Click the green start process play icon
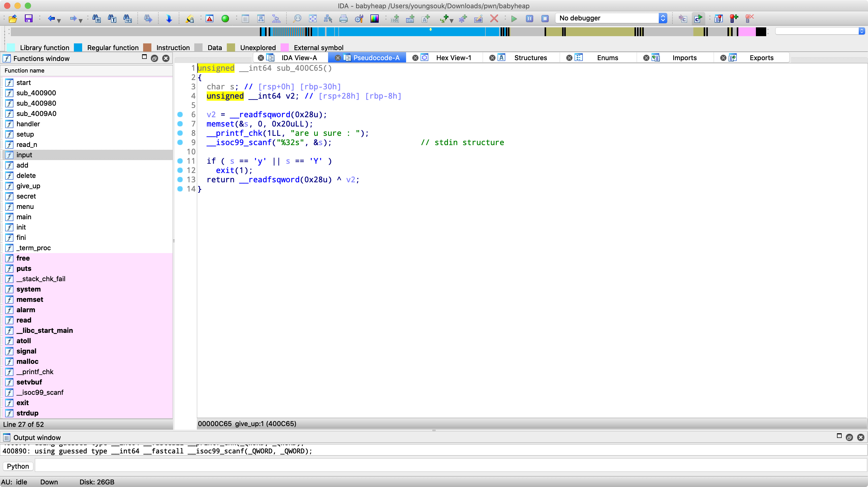This screenshot has height=487, width=868. (514, 19)
